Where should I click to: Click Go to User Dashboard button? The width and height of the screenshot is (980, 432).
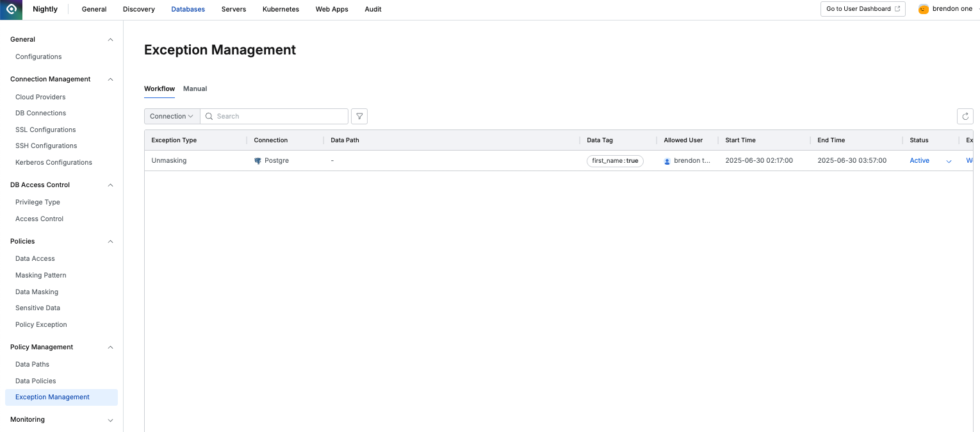coord(863,9)
